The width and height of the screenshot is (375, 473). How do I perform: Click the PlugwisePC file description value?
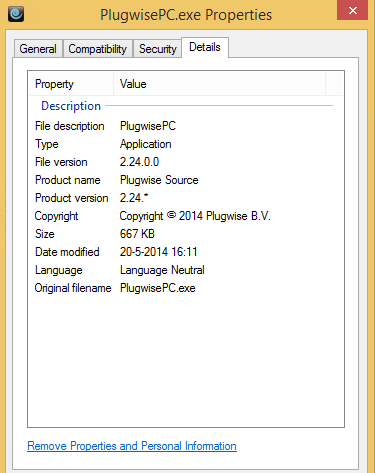click(148, 126)
